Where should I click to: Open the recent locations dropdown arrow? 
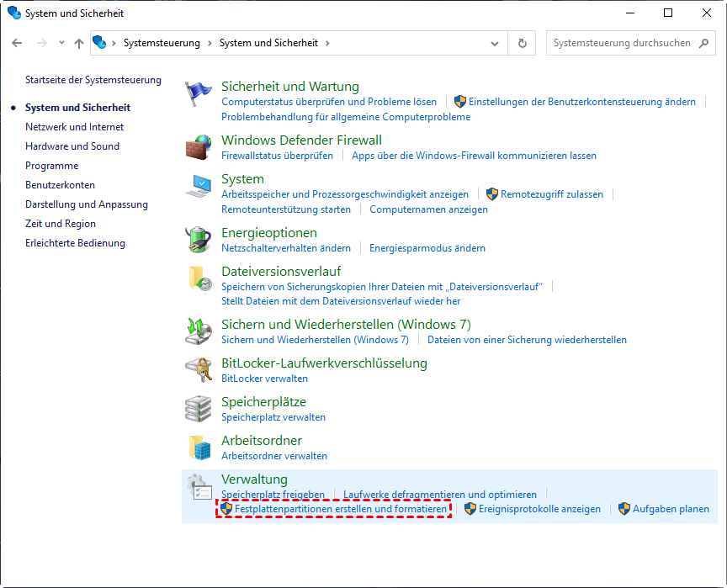(61, 43)
